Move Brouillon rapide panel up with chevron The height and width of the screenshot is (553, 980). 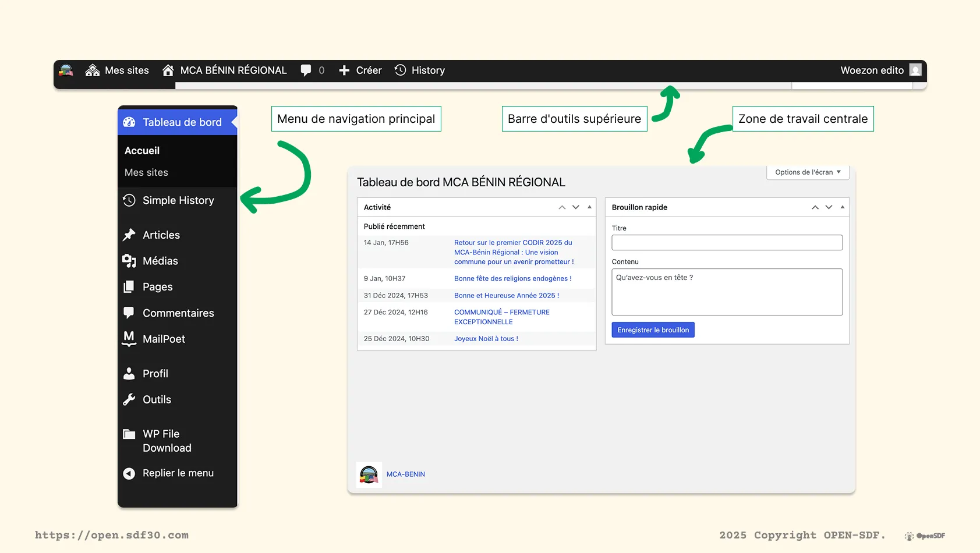(x=815, y=207)
